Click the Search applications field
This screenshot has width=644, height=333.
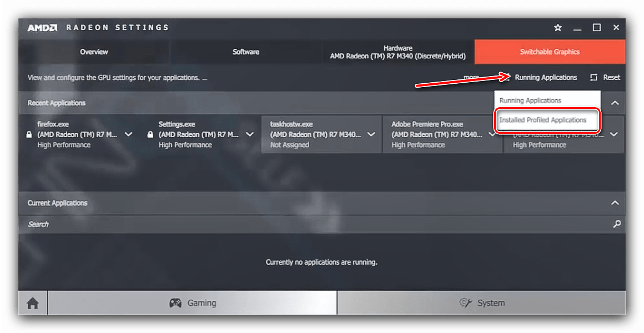[322, 224]
